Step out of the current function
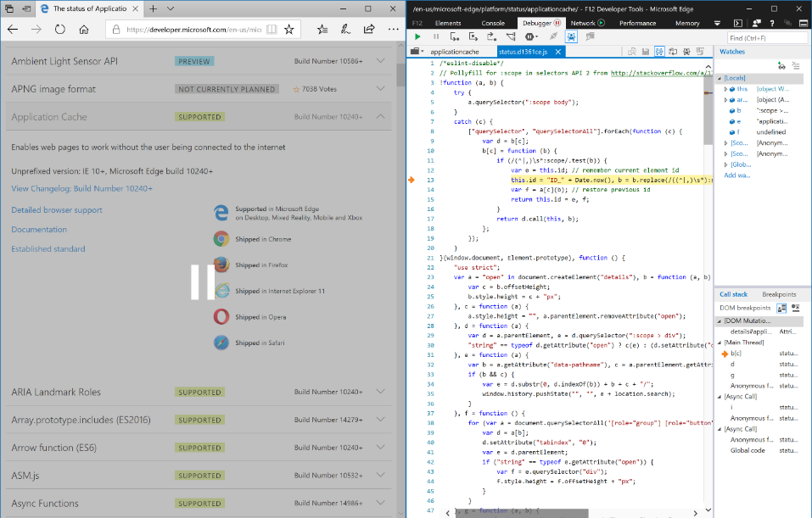Image resolution: width=812 pixels, height=518 pixels. [x=492, y=36]
